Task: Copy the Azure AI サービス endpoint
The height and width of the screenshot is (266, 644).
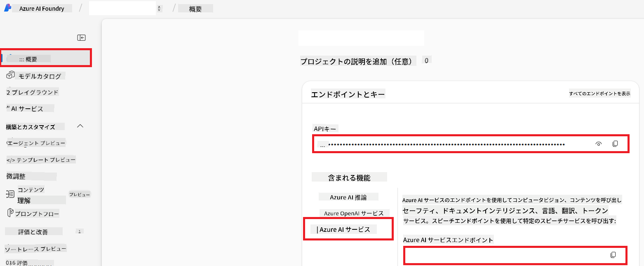Action: (x=613, y=255)
